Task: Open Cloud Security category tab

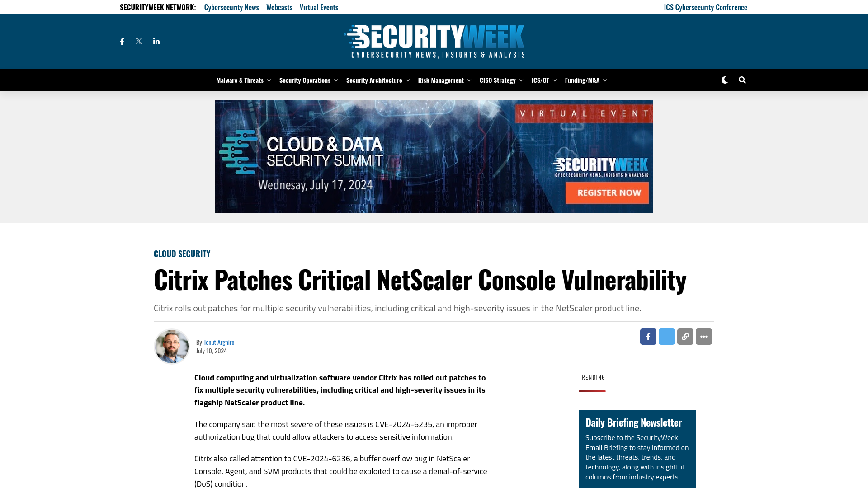Action: pos(182,253)
